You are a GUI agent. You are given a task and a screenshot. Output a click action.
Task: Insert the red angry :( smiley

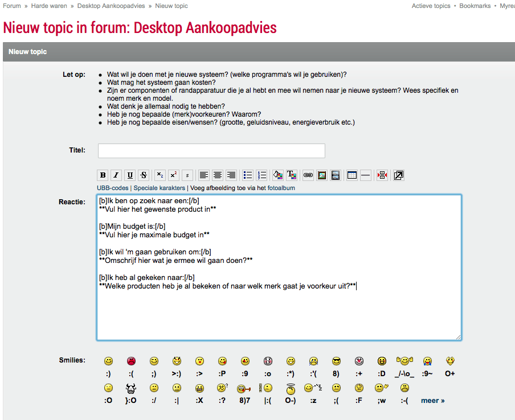tap(131, 361)
